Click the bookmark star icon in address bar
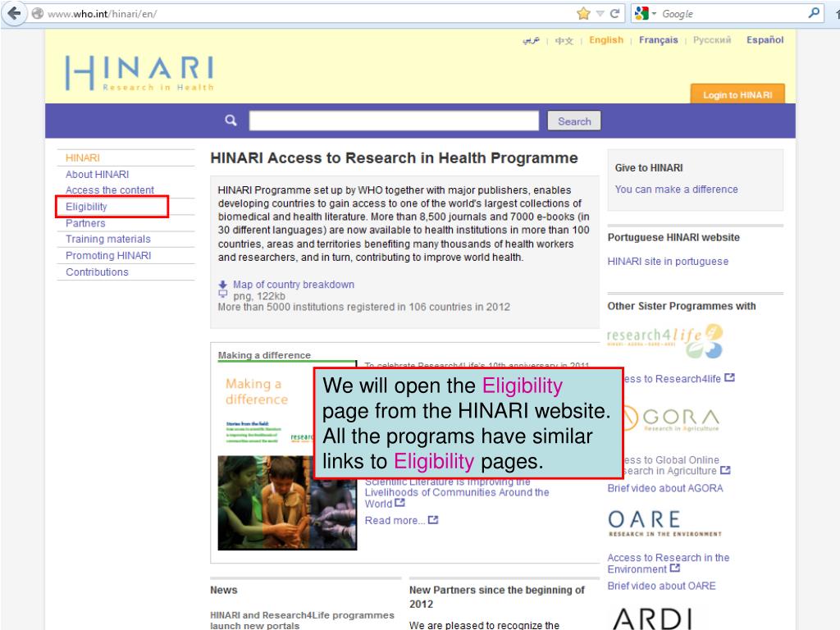Image resolution: width=840 pixels, height=630 pixels. (x=583, y=13)
